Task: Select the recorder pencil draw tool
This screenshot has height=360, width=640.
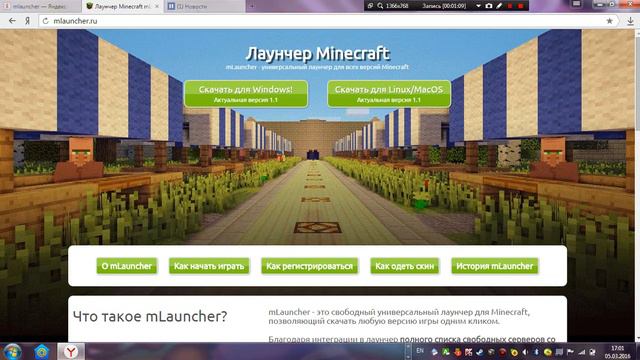Action: pyautogui.click(x=499, y=6)
